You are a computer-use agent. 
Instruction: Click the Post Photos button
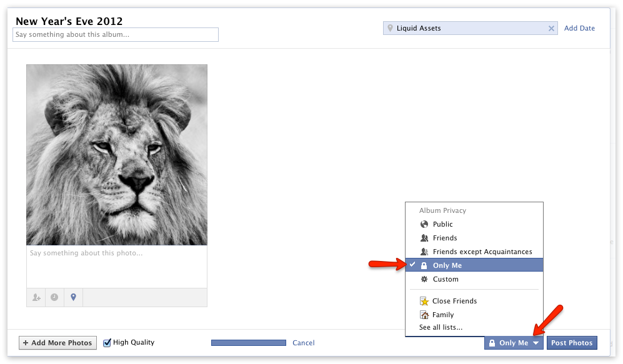(571, 342)
